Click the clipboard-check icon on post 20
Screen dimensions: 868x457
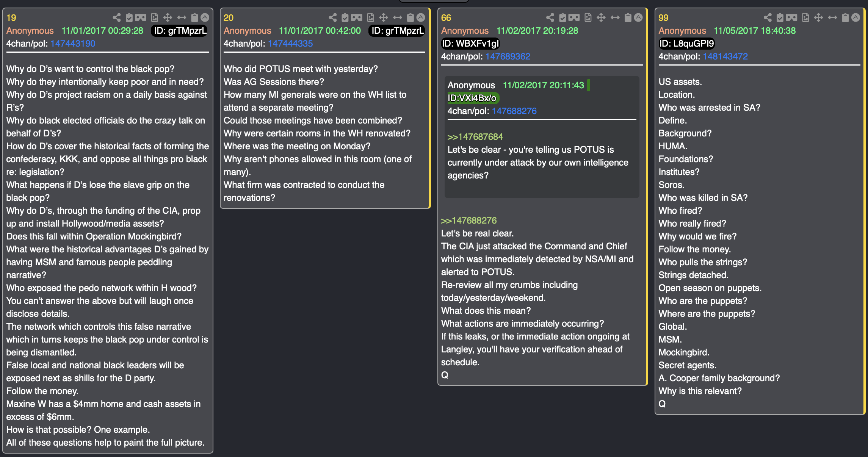click(345, 17)
